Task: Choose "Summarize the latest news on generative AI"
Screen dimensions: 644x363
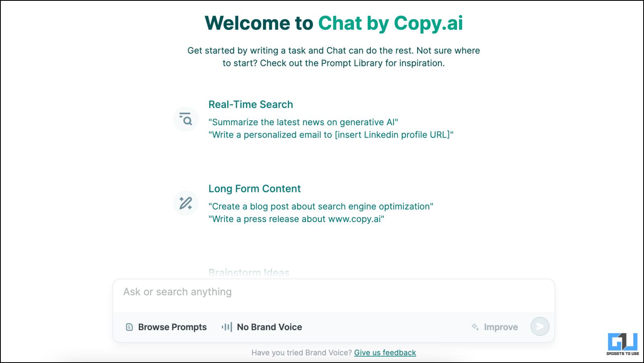Action: tap(303, 122)
